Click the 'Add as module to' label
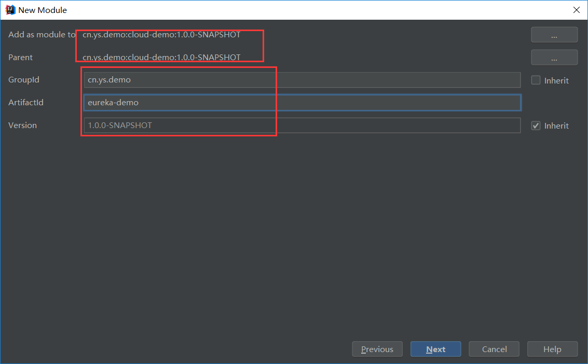The height and width of the screenshot is (364, 588). pyautogui.click(x=42, y=34)
